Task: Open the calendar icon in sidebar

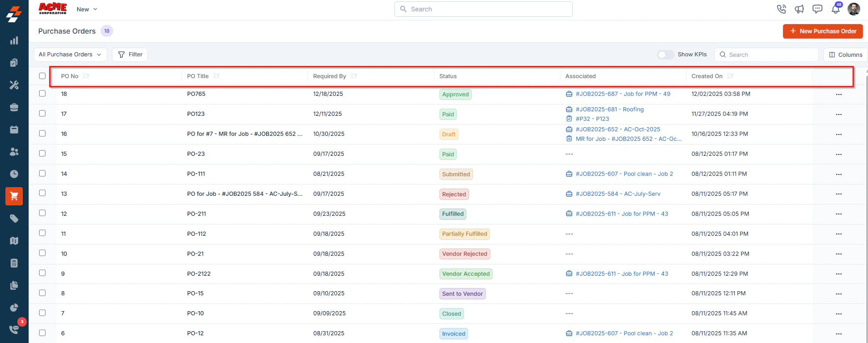Action: [x=14, y=129]
